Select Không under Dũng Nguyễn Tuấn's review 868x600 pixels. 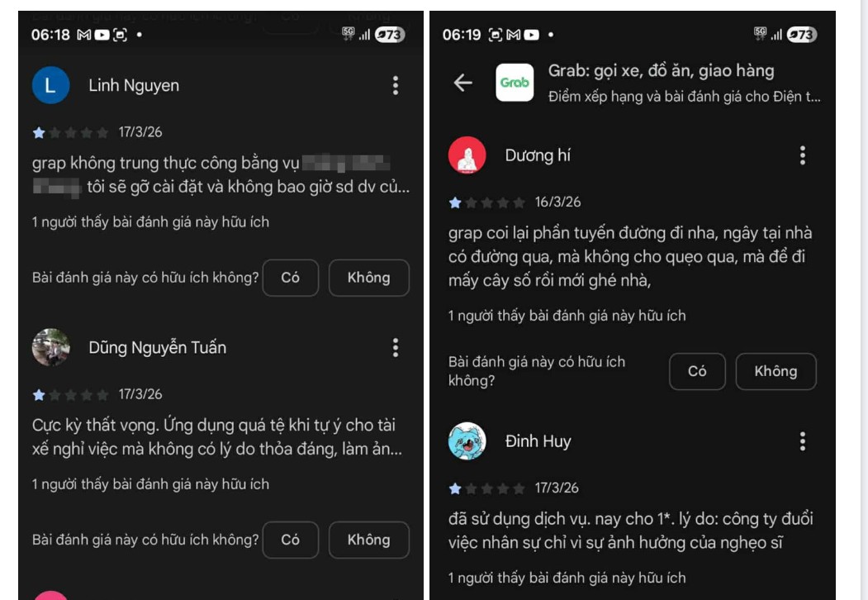(x=368, y=540)
